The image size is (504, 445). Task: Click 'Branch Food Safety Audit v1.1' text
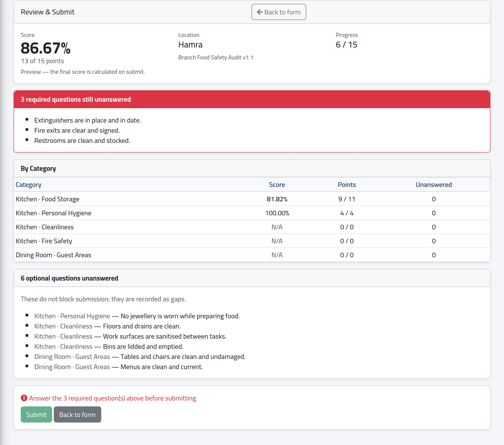(x=216, y=57)
